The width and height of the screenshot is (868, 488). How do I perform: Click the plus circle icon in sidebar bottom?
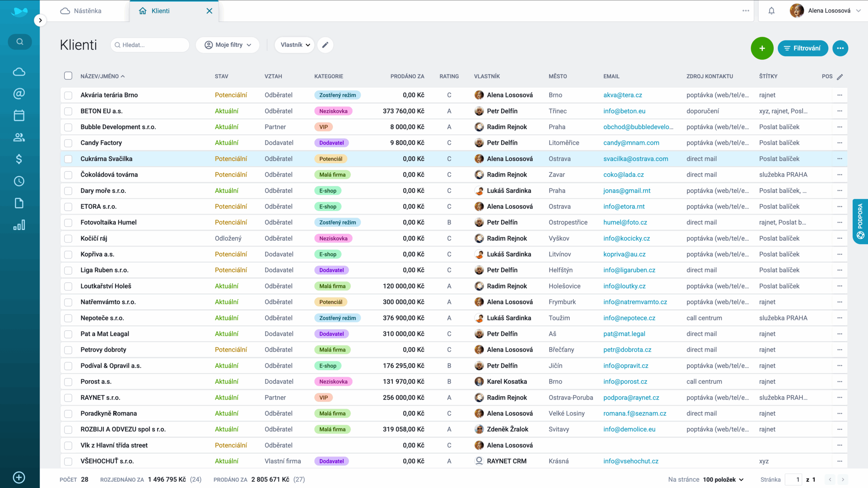(x=19, y=477)
